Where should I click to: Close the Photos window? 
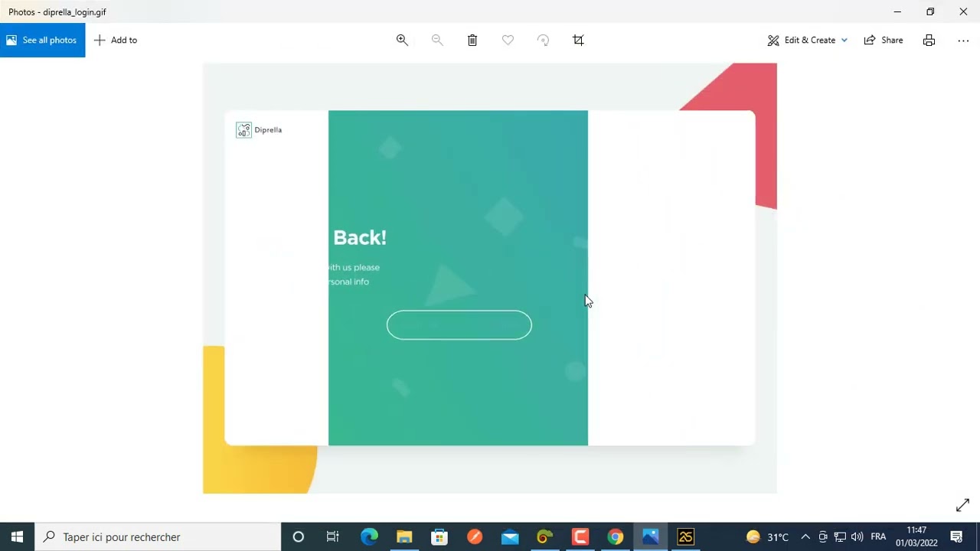963,11
